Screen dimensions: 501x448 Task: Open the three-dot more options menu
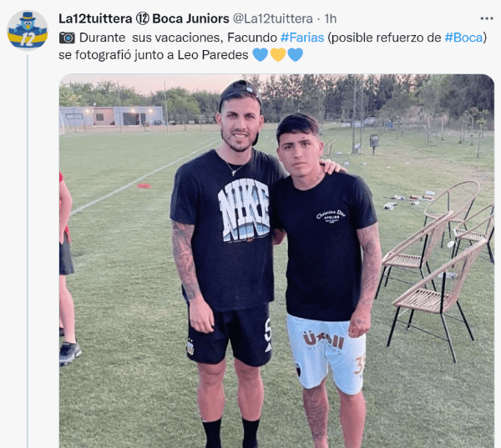tap(487, 19)
